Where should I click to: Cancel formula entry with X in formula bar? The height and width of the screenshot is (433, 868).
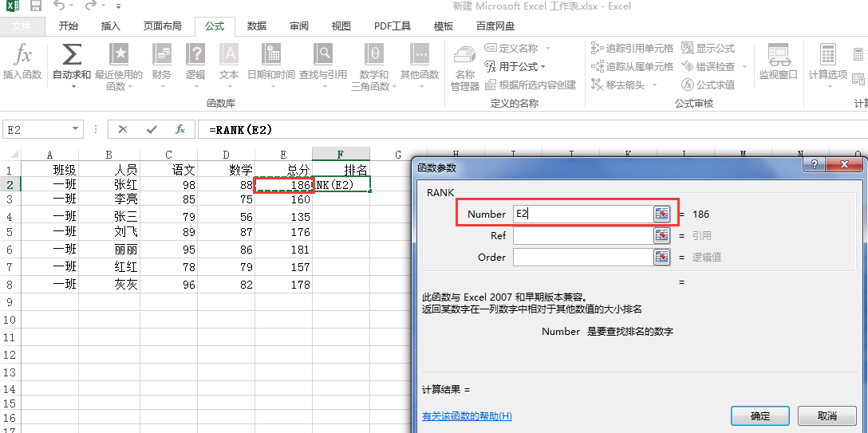point(122,129)
